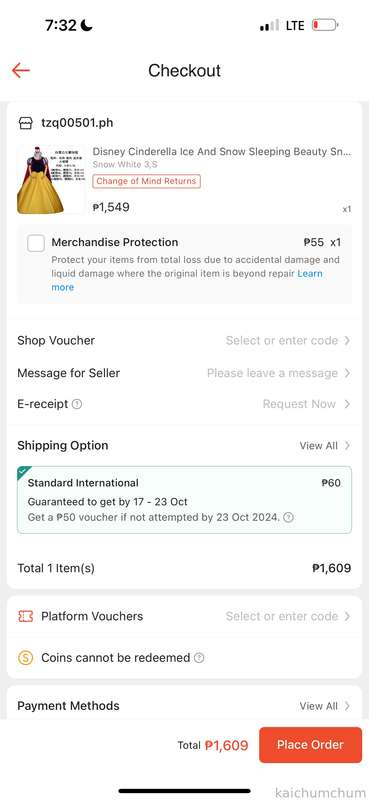Tap the help icon beside voucher date
Image resolution: width=369 pixels, height=800 pixels.
click(x=288, y=517)
